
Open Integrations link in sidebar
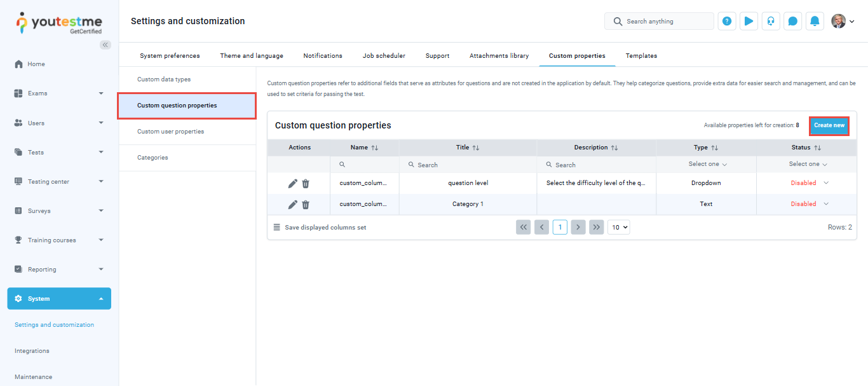click(x=32, y=351)
